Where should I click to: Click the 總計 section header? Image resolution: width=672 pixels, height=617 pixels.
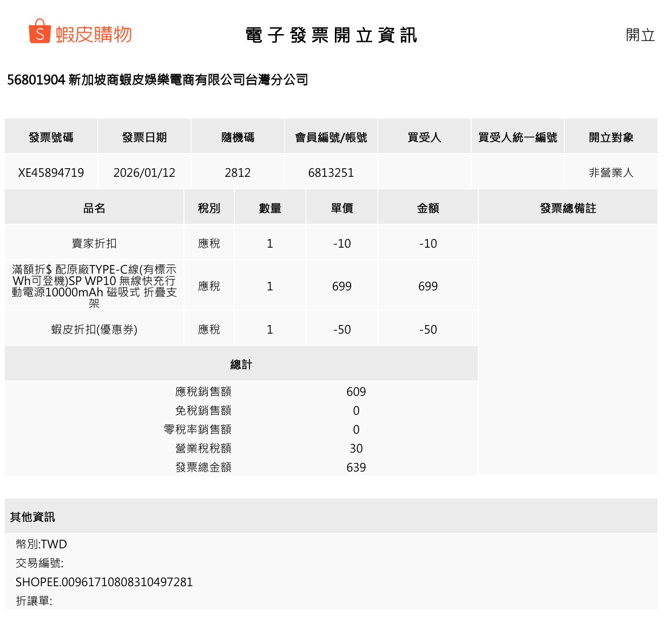click(241, 364)
